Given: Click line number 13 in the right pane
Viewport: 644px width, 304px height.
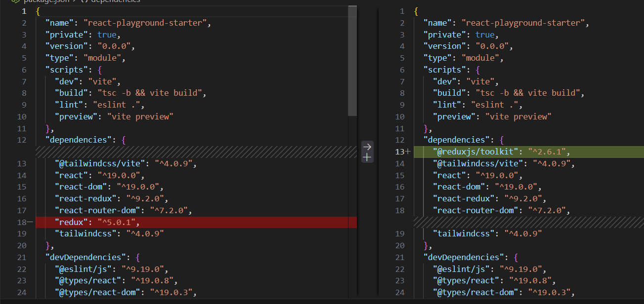Looking at the screenshot, I should point(399,151).
